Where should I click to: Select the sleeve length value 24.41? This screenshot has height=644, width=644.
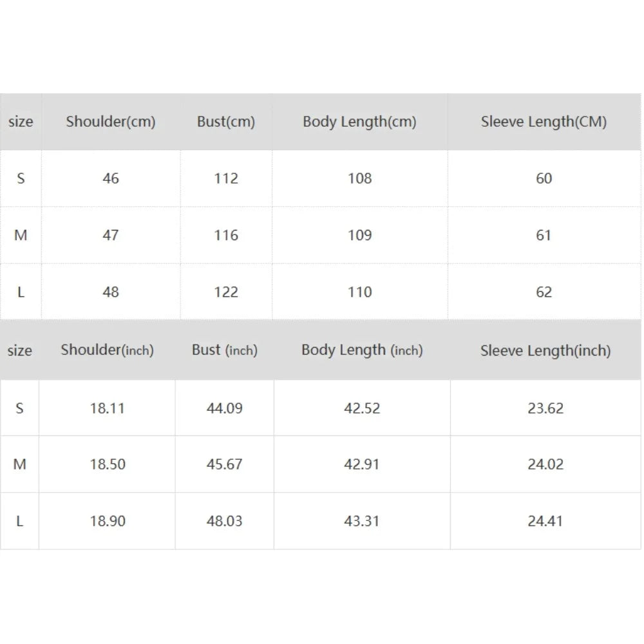[x=545, y=521]
